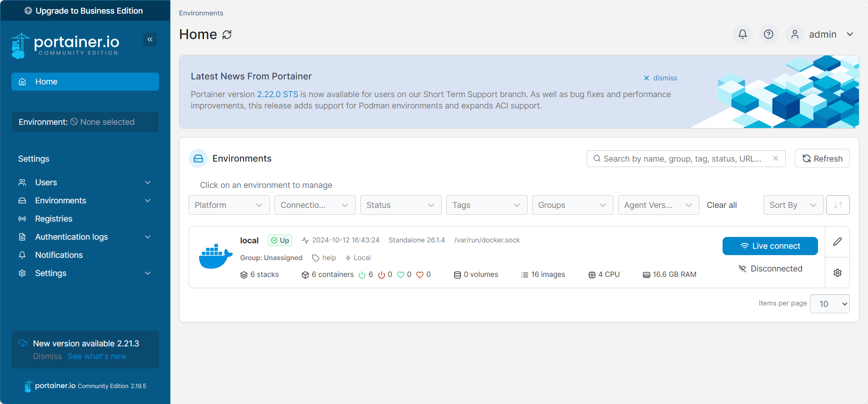Open the local environment settings gear icon

click(838, 273)
